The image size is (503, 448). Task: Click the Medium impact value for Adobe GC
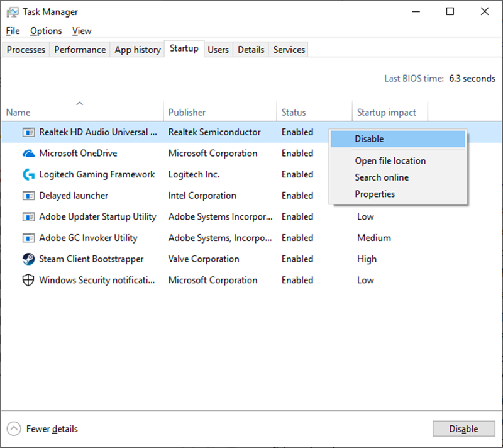(374, 238)
